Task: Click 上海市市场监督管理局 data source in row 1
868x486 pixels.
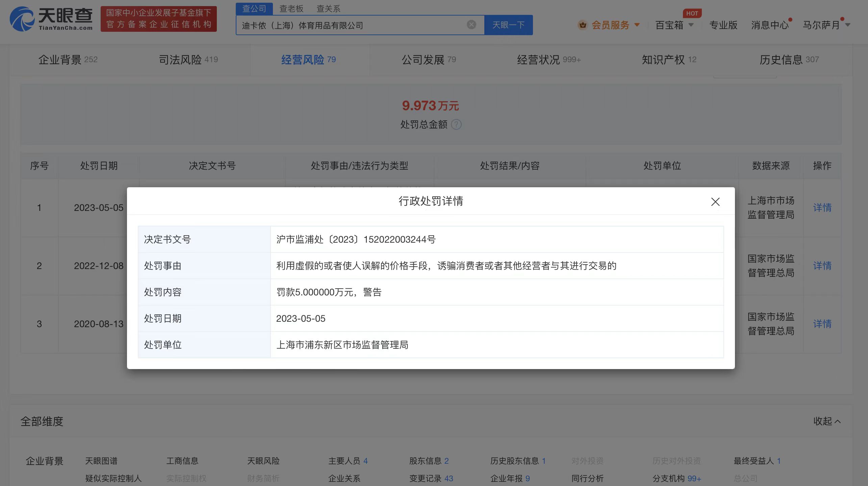Action: 771,208
